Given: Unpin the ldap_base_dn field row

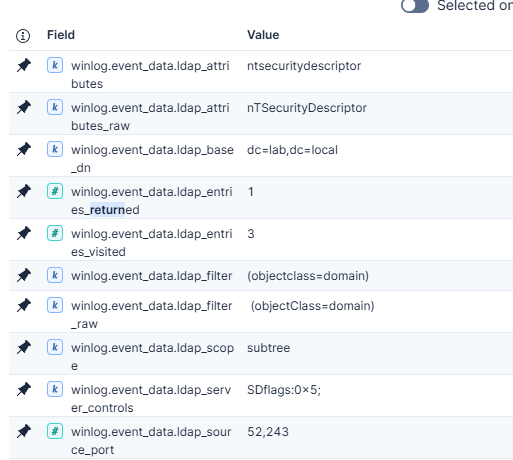Looking at the screenshot, I should click(x=24, y=149).
